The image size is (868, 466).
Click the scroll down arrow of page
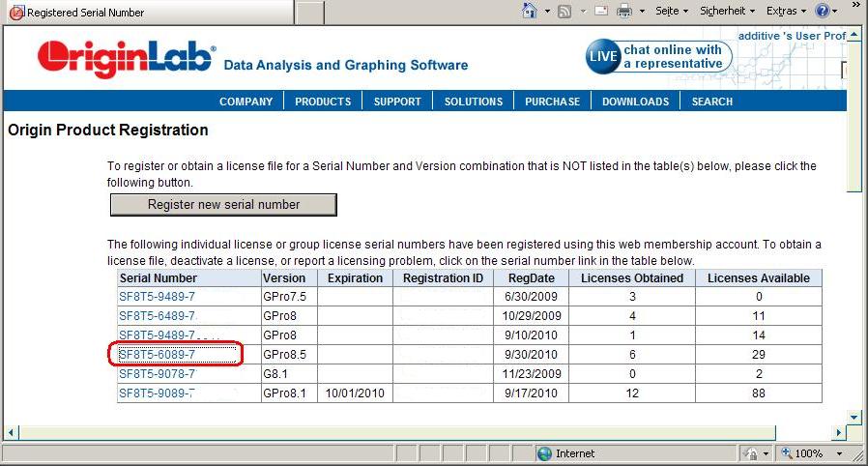tap(854, 418)
